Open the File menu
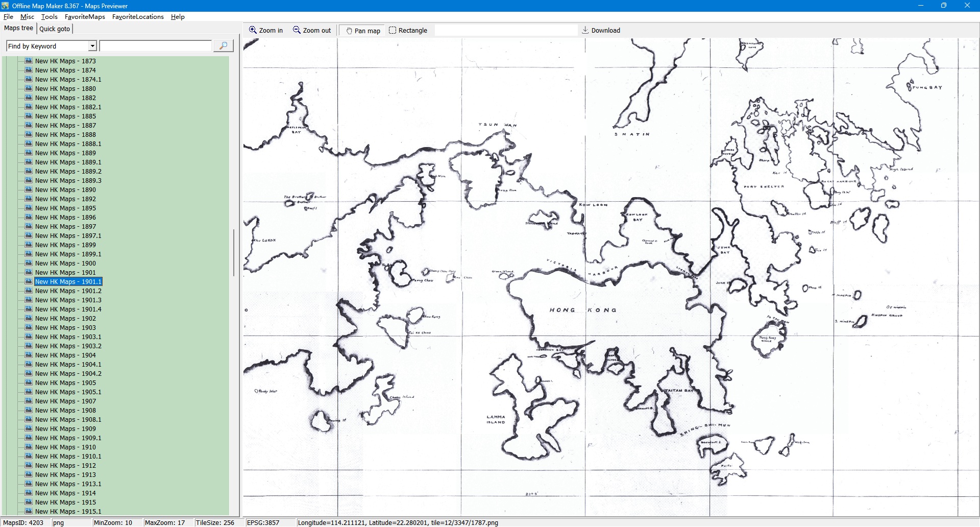Screen dimensions: 980x527 [x=8, y=17]
